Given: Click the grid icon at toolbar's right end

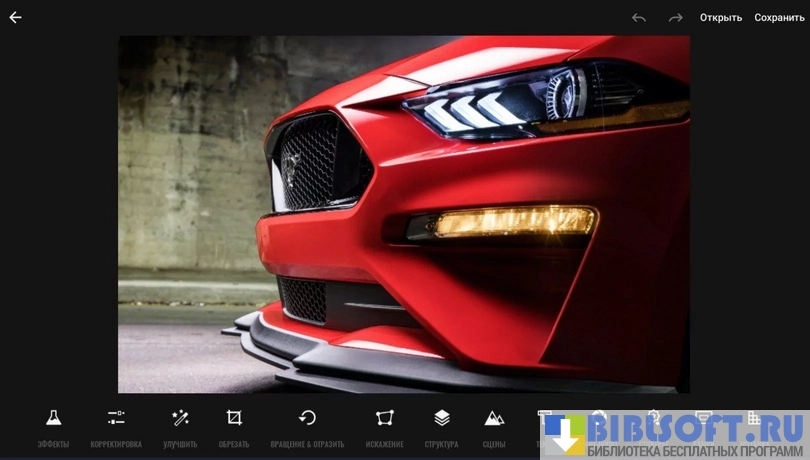Looking at the screenshot, I should click(x=754, y=417).
